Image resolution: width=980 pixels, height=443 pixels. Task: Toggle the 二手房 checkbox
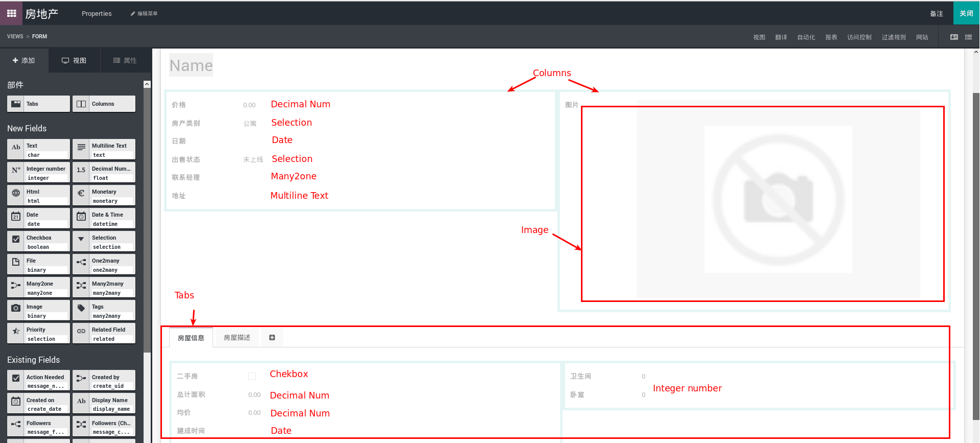click(x=252, y=377)
